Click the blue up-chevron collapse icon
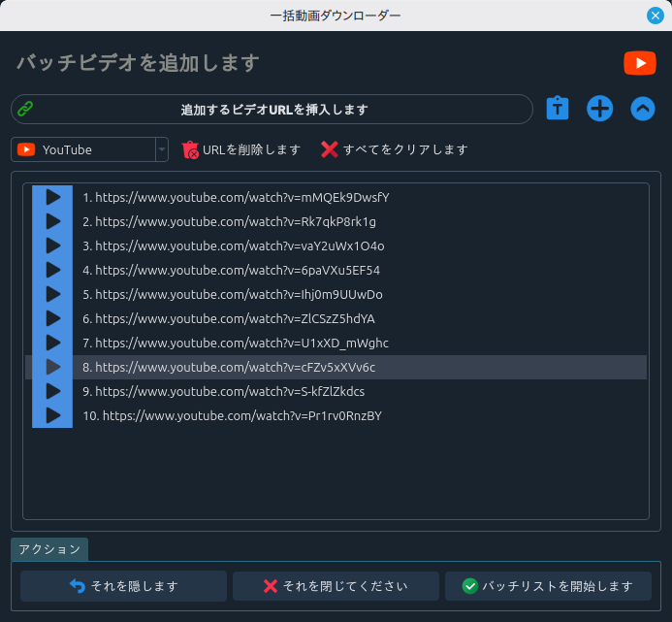 643,109
